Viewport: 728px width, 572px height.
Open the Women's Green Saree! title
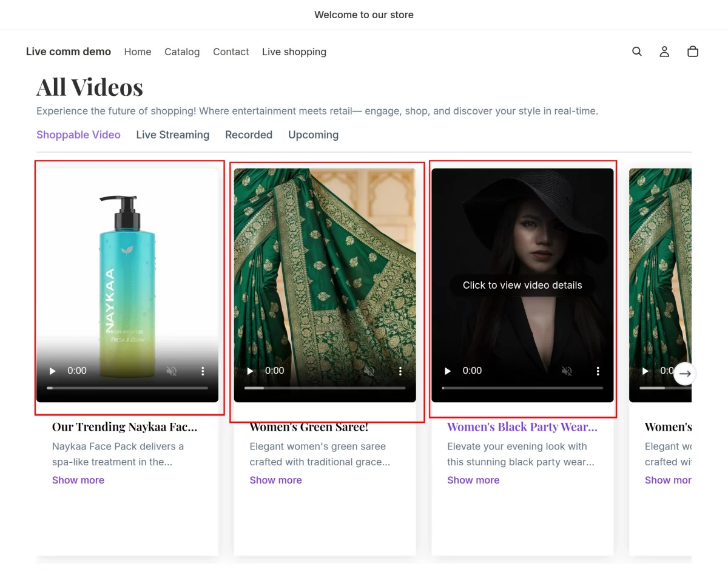pos(309,427)
